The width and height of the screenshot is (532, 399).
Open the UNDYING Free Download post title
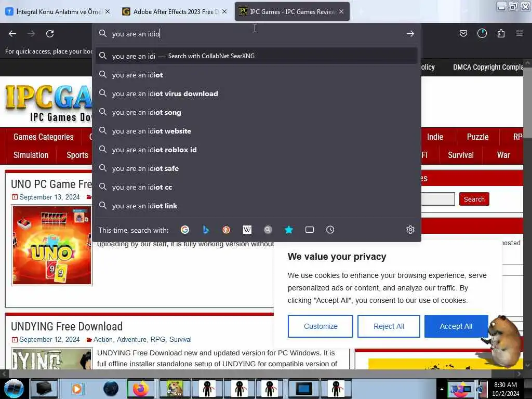pos(67,326)
